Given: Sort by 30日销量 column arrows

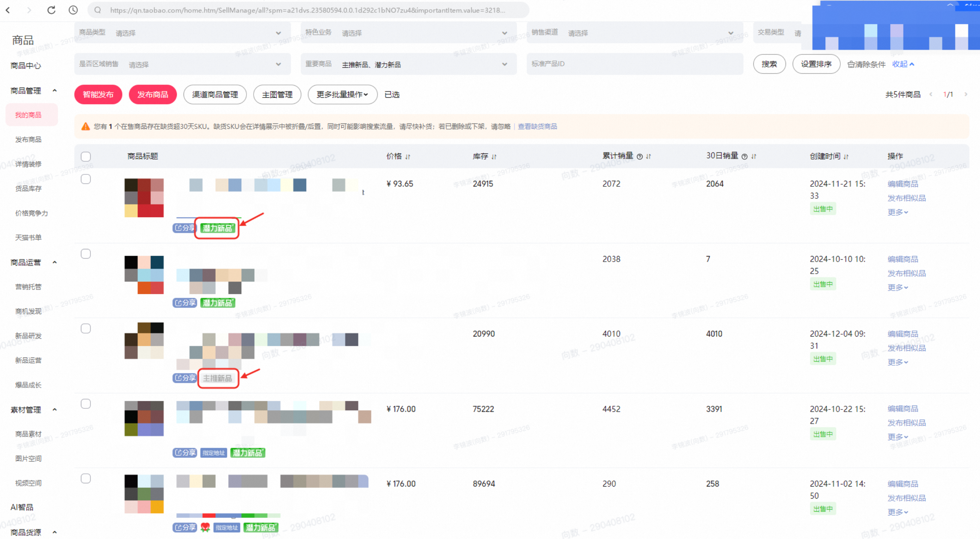Looking at the screenshot, I should 754,156.
